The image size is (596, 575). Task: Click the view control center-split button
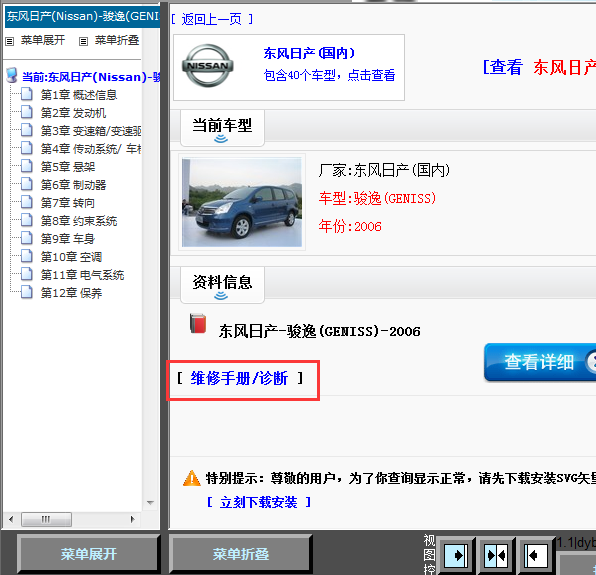pyautogui.click(x=496, y=555)
